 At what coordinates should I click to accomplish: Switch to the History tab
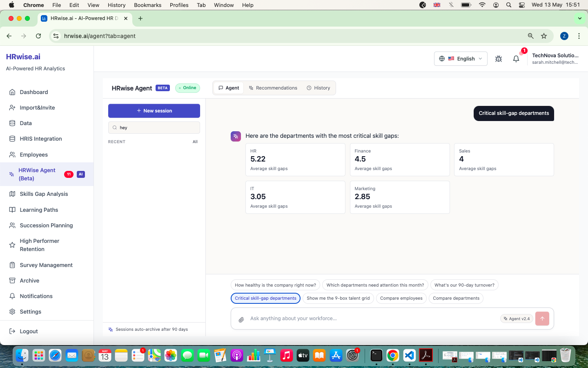318,88
